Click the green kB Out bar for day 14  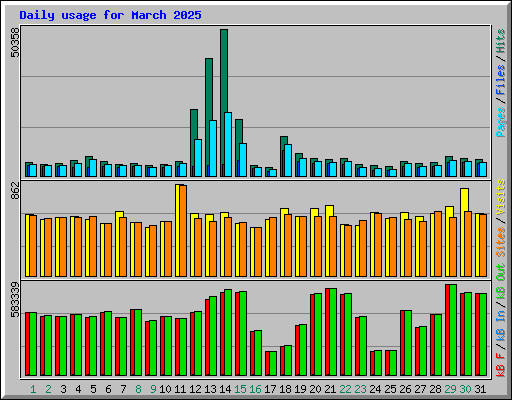(x=228, y=333)
